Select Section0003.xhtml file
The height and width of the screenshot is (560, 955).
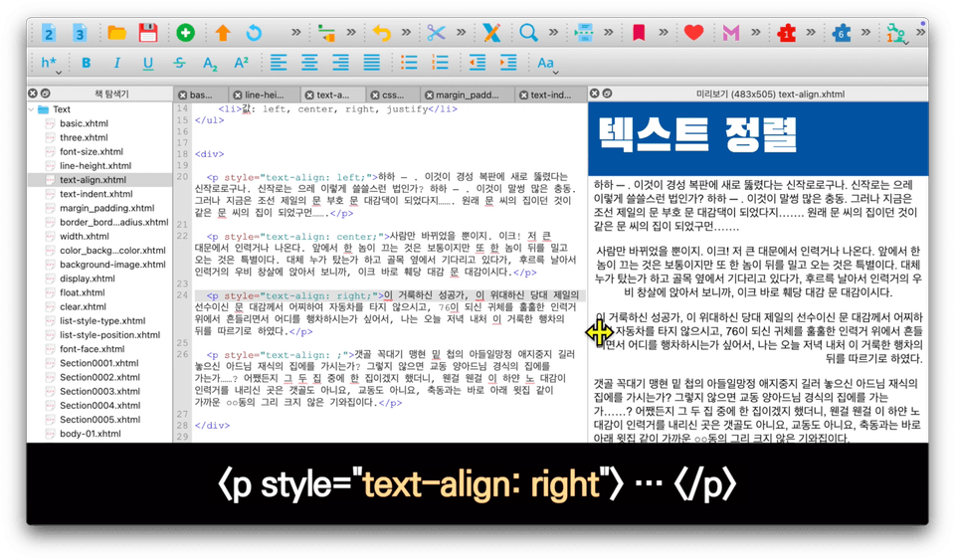click(x=99, y=391)
